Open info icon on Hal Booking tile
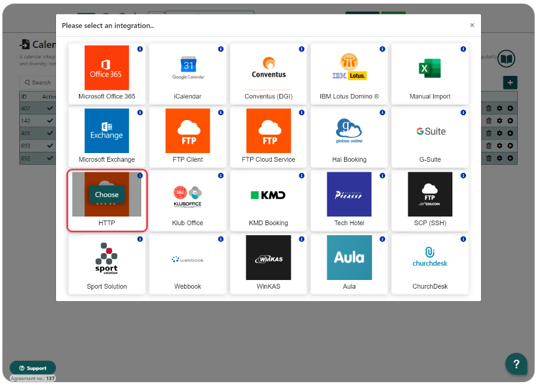This screenshot has height=392, width=542. click(x=382, y=113)
